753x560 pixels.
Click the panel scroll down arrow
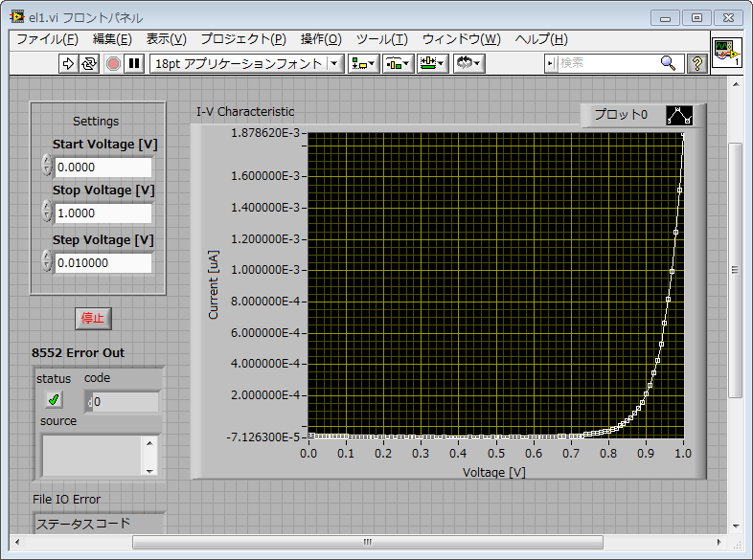coord(736,526)
